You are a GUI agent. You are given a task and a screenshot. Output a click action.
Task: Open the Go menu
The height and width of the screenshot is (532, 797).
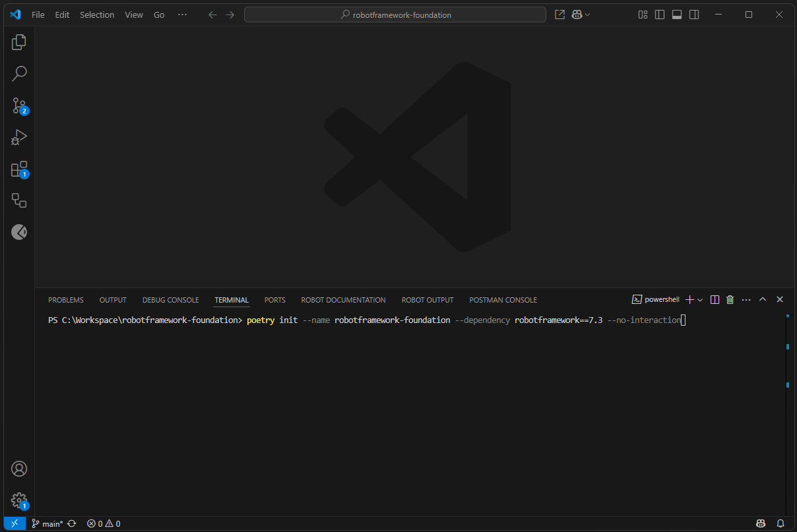[159, 15]
